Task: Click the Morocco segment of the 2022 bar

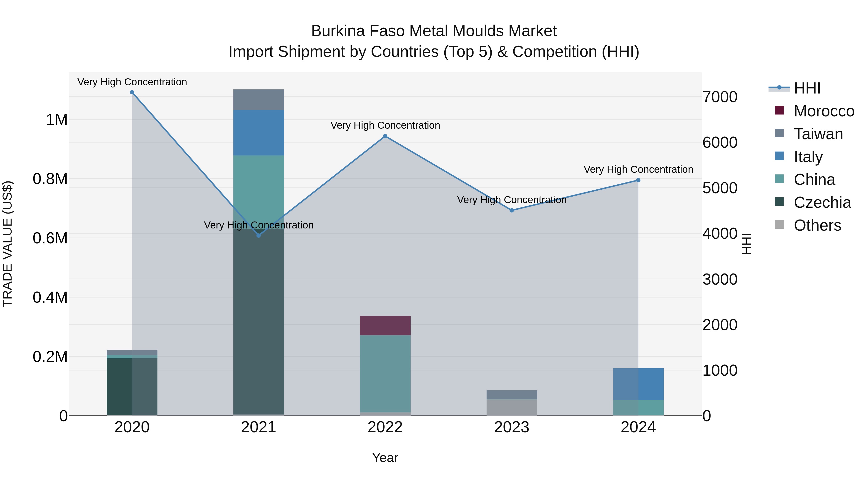Action: (x=385, y=326)
